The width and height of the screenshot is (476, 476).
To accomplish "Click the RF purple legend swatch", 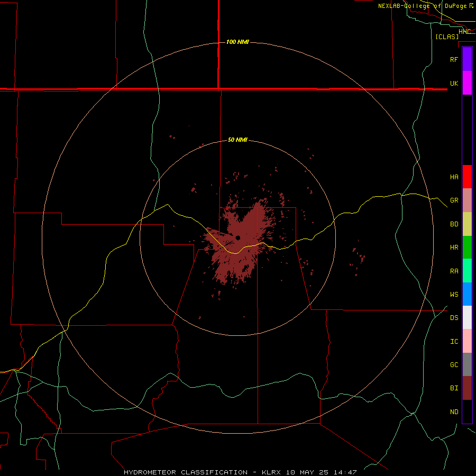I will [467, 59].
